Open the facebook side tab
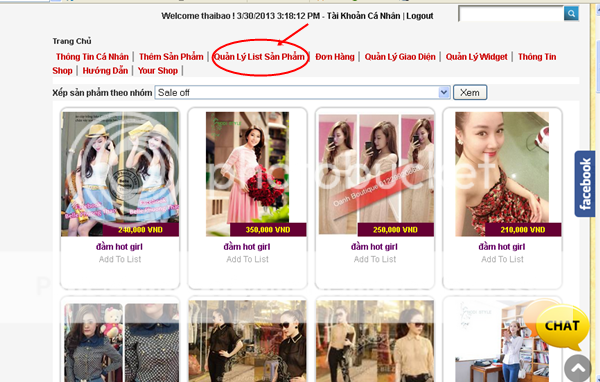This screenshot has height=382, width=600. tap(585, 184)
